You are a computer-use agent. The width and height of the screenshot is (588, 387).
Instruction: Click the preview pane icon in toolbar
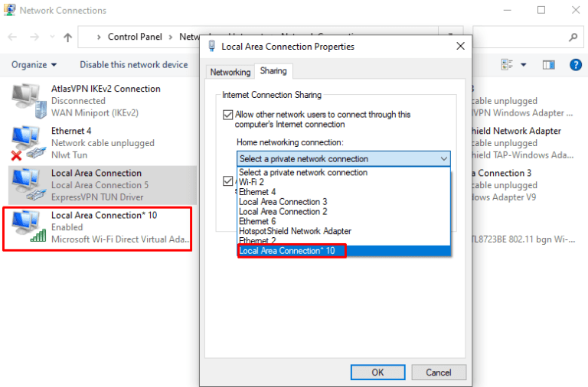(x=548, y=65)
